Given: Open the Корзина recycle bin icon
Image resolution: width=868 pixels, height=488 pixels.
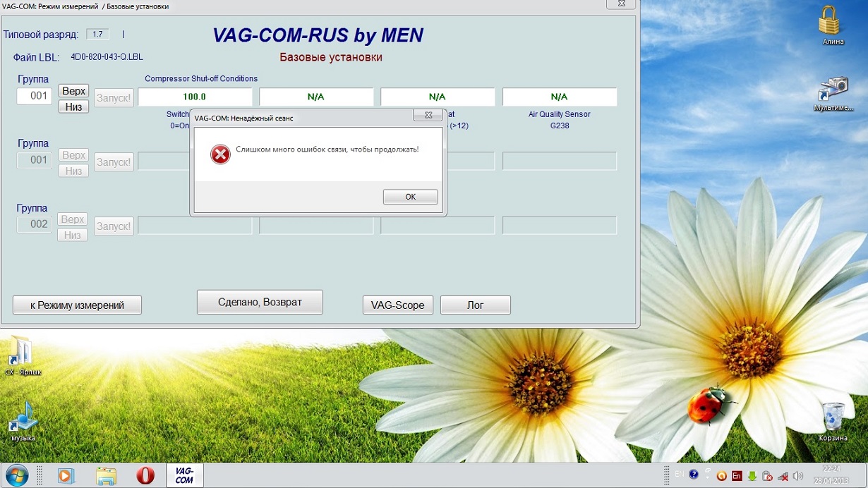Looking at the screenshot, I should coord(833,421).
